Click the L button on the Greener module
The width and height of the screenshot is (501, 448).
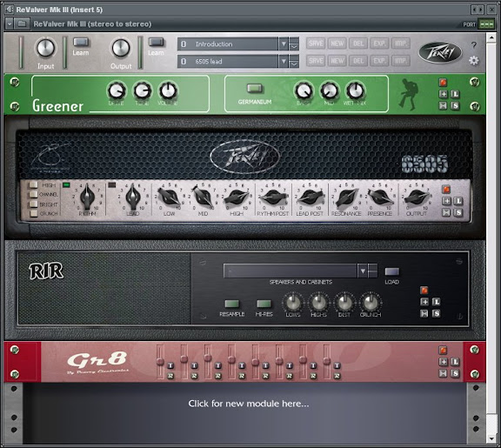click(x=455, y=94)
